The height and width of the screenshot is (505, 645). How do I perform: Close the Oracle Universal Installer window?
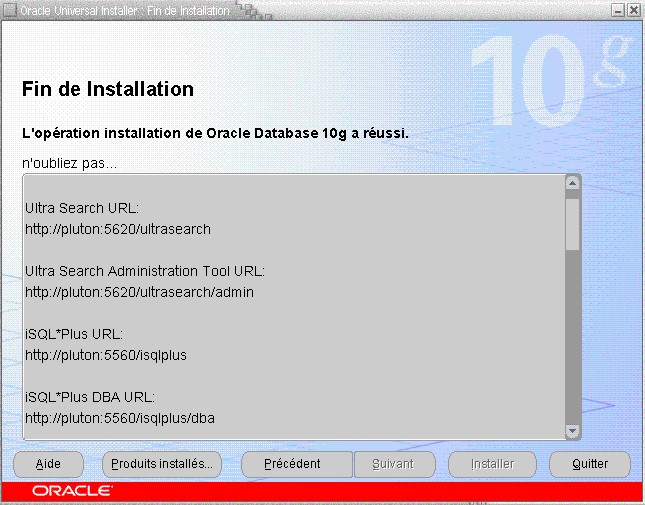pos(634,10)
